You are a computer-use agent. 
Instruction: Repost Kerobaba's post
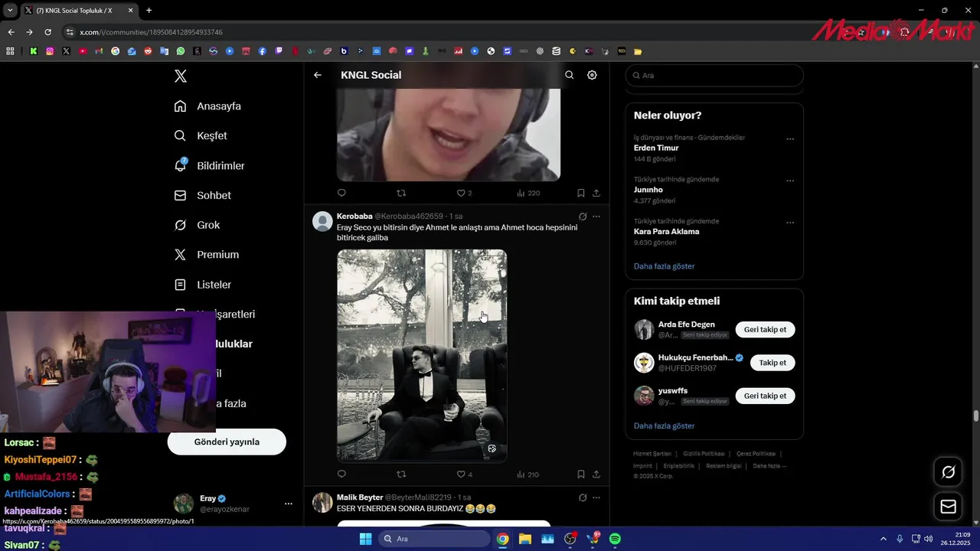[x=401, y=474]
